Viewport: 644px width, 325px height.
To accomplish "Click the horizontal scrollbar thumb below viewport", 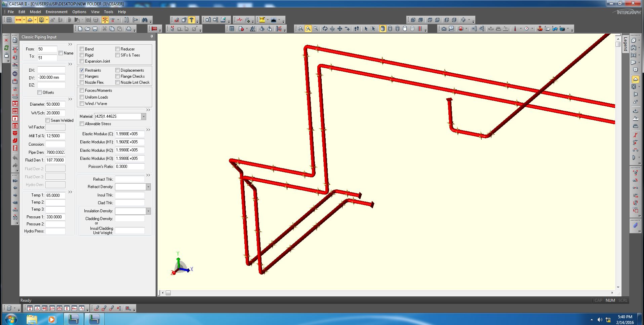I will click(168, 293).
